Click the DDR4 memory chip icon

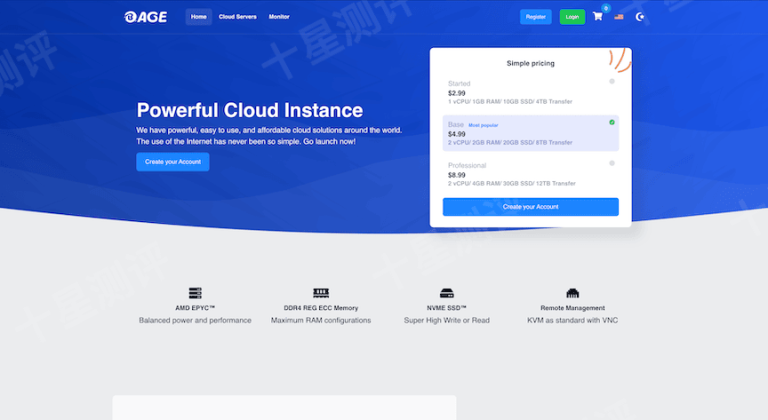tap(321, 293)
